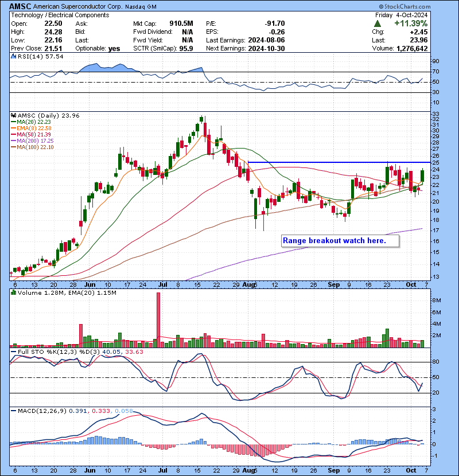Viewport: 459px width, 476px height.
Task: Click the Prev Close value 21.51
Action: [53, 48]
